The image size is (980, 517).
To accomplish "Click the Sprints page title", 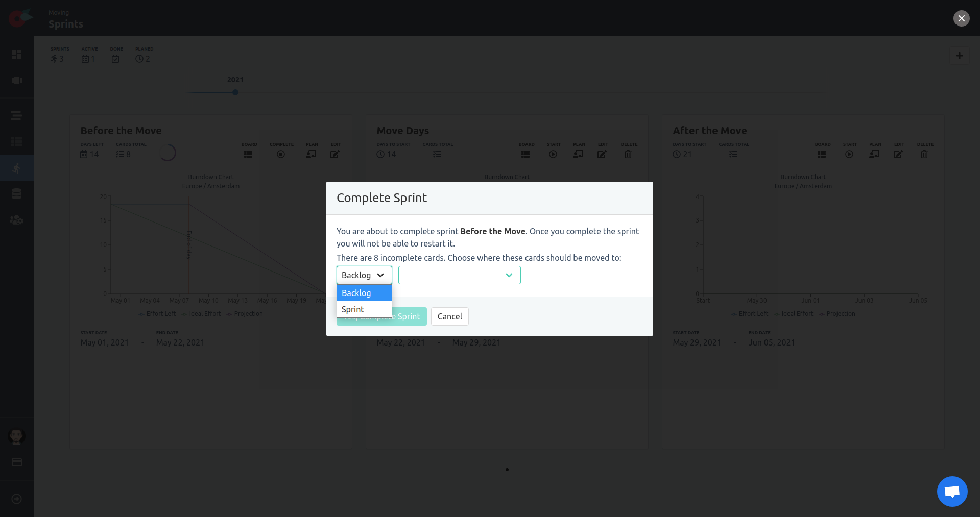I will [66, 24].
